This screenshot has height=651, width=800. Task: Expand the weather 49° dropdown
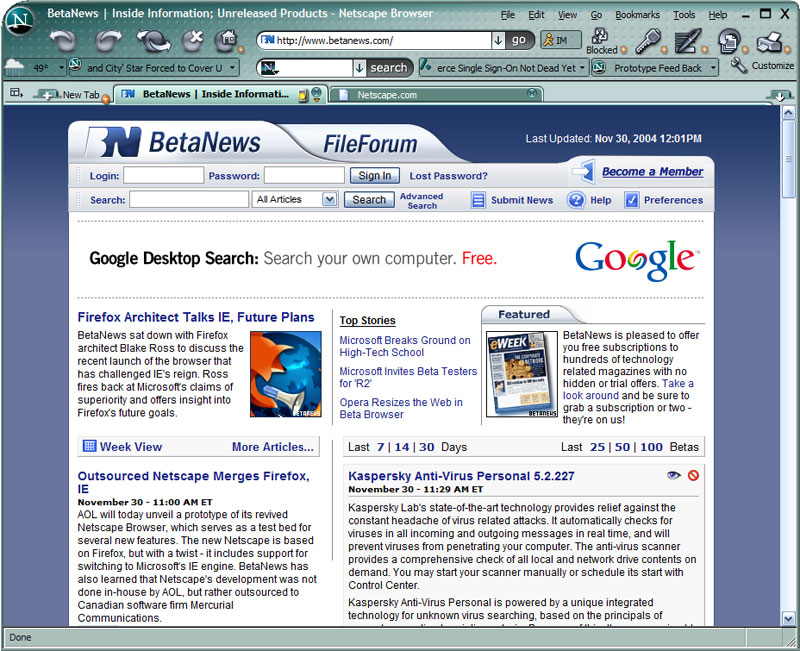click(x=61, y=67)
